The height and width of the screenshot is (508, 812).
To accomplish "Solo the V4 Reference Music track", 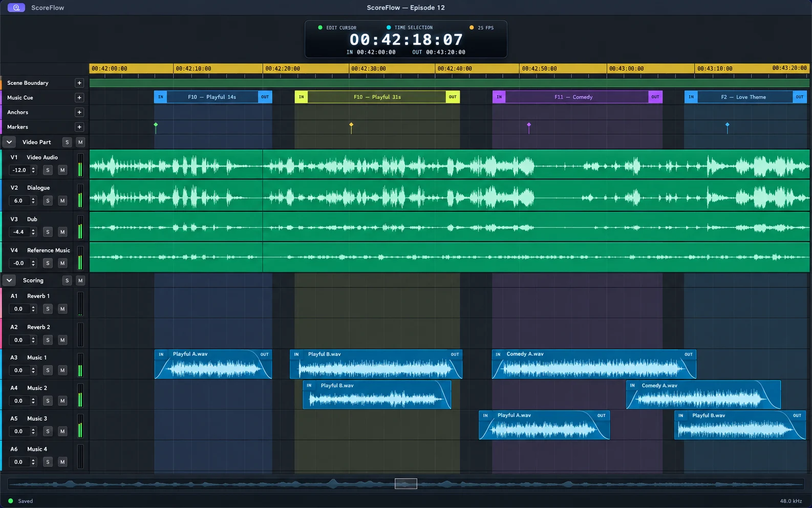I will pos(48,263).
